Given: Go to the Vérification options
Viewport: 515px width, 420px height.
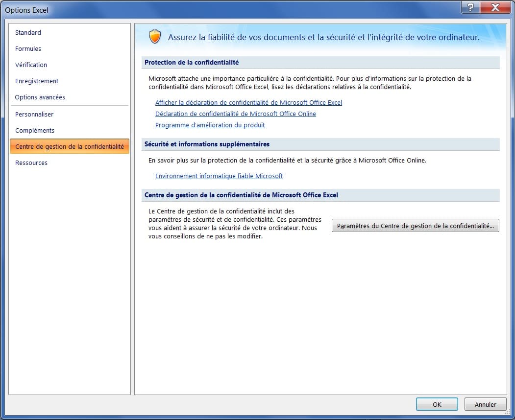Looking at the screenshot, I should click(x=31, y=65).
